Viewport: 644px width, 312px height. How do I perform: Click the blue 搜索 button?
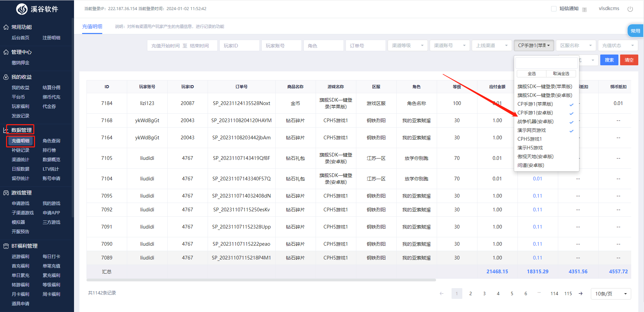[x=609, y=60]
